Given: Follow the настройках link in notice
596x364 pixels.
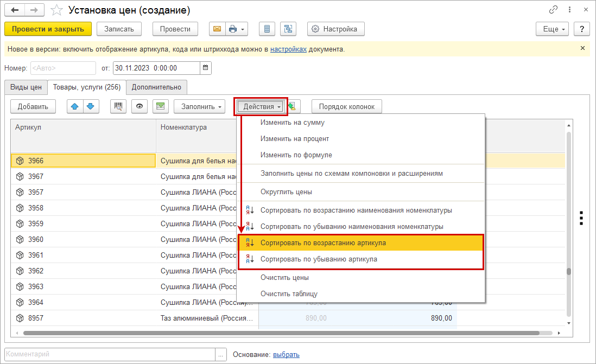Looking at the screenshot, I should tap(288, 49).
